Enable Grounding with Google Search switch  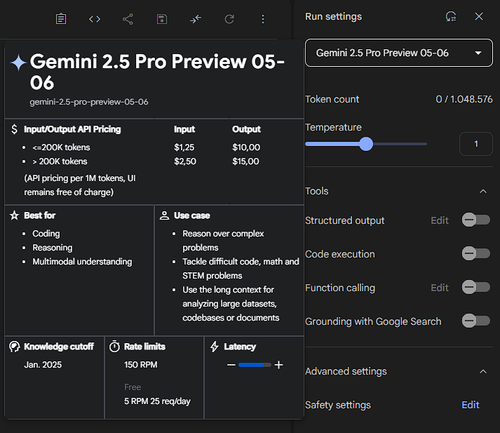[476, 321]
